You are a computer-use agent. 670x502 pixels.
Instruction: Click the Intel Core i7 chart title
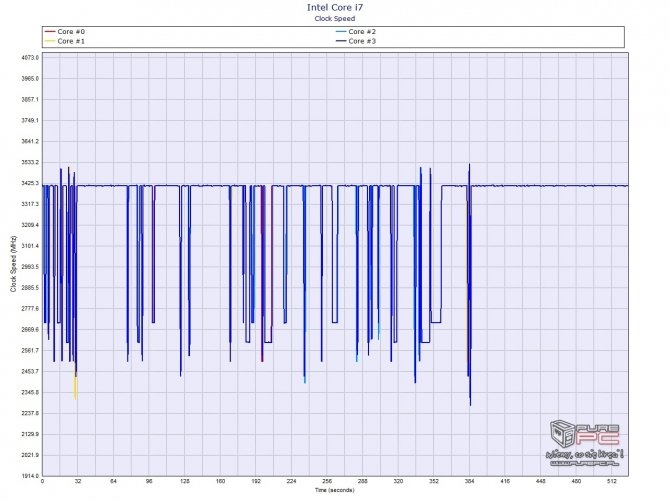pos(335,7)
